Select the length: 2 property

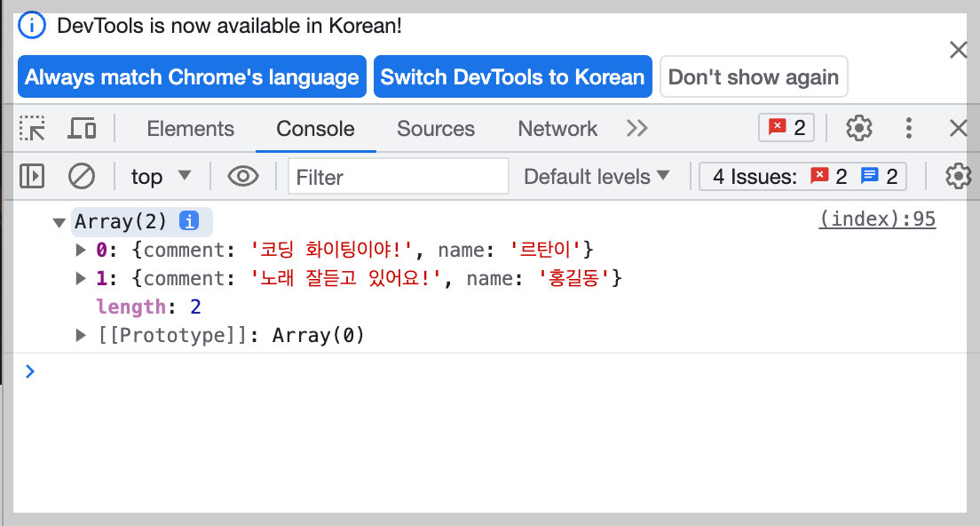(149, 307)
